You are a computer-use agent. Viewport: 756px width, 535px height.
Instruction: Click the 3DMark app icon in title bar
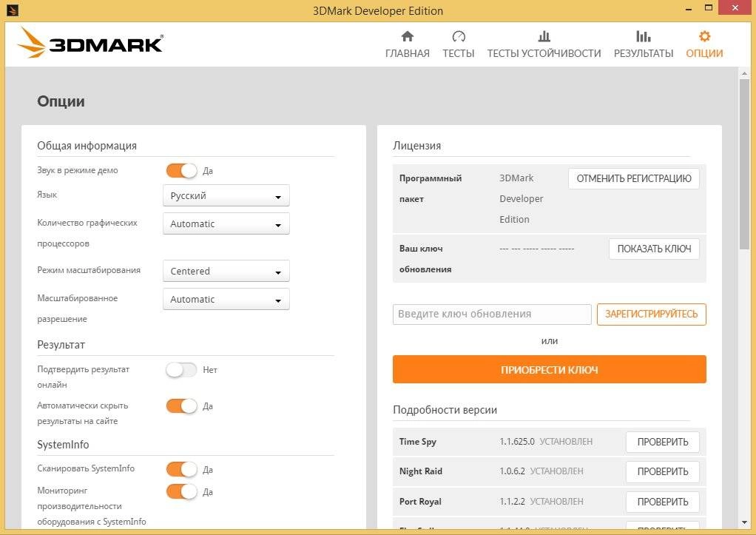pos(12,10)
